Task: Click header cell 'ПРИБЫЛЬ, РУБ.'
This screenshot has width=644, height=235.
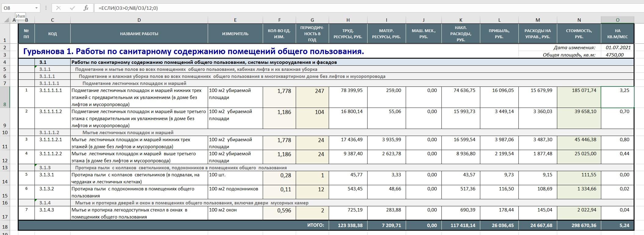Action: tap(499, 34)
